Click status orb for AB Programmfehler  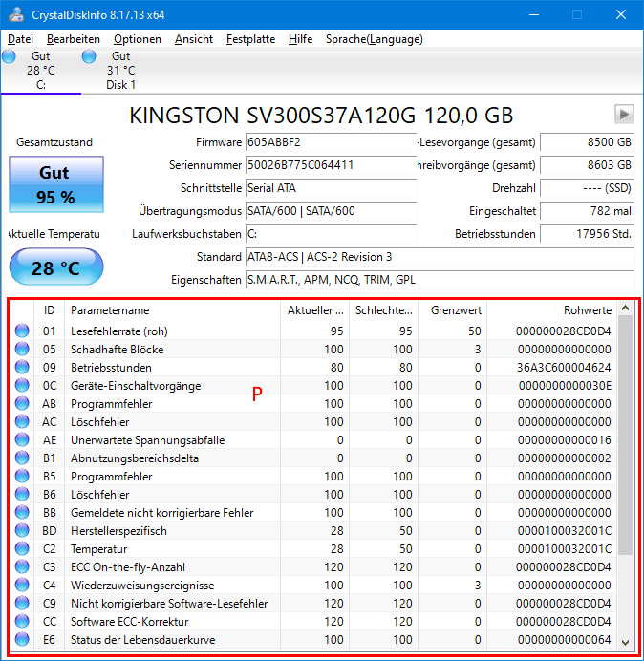pos(22,403)
